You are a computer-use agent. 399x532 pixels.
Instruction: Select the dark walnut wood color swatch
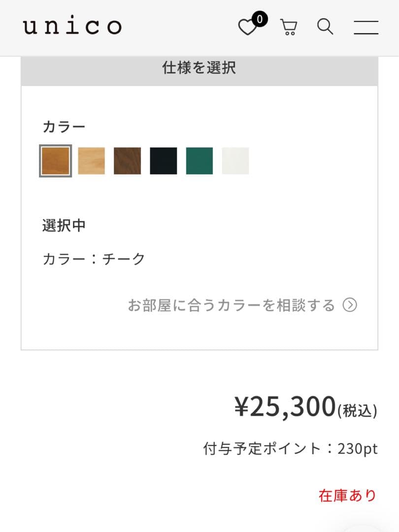[127, 161]
